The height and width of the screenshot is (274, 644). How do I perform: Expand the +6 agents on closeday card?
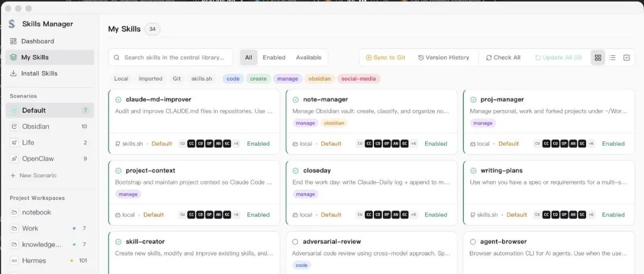pyautogui.click(x=414, y=215)
